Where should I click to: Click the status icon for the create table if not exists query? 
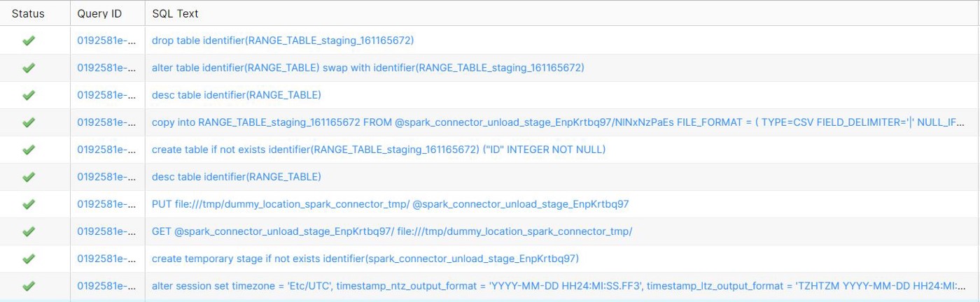pos(29,150)
